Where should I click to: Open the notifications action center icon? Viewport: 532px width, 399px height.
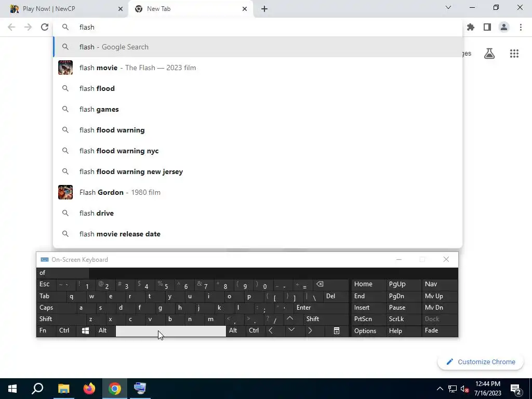pyautogui.click(x=516, y=389)
